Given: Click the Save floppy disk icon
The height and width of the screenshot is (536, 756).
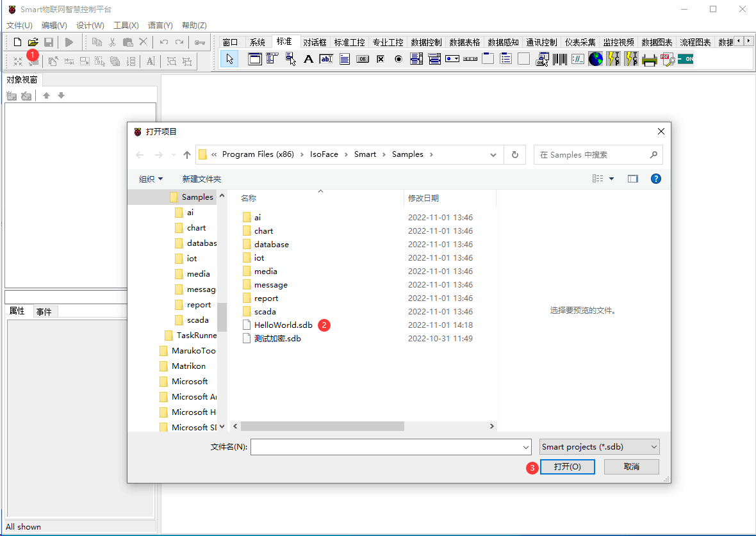Looking at the screenshot, I should coord(49,42).
